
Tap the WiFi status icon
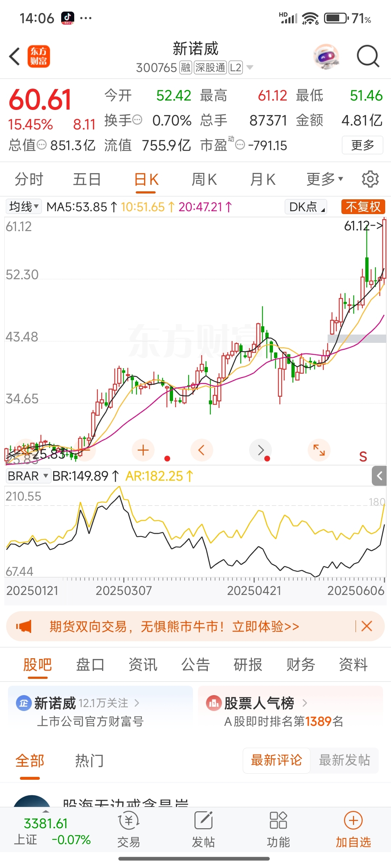tap(310, 18)
